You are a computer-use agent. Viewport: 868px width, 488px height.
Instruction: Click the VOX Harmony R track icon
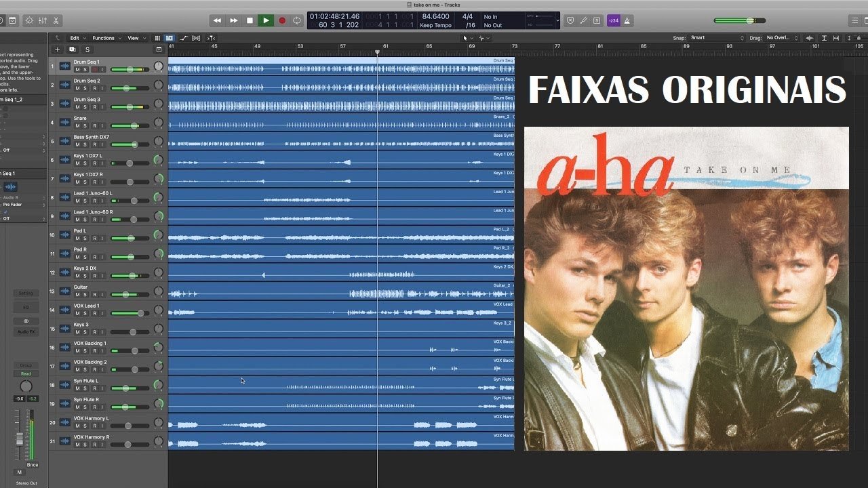65,441
